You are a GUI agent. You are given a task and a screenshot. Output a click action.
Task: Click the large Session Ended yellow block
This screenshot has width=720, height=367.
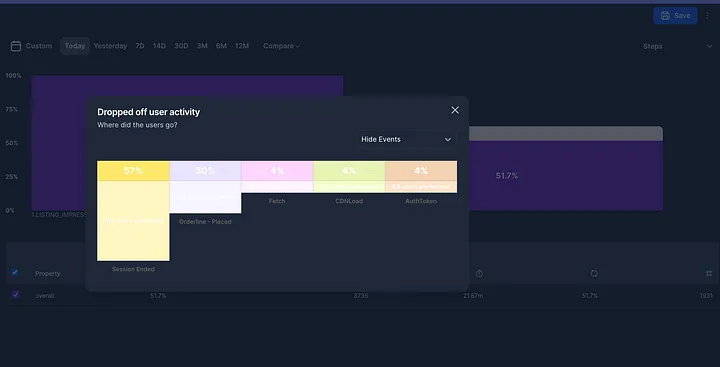tap(133, 221)
